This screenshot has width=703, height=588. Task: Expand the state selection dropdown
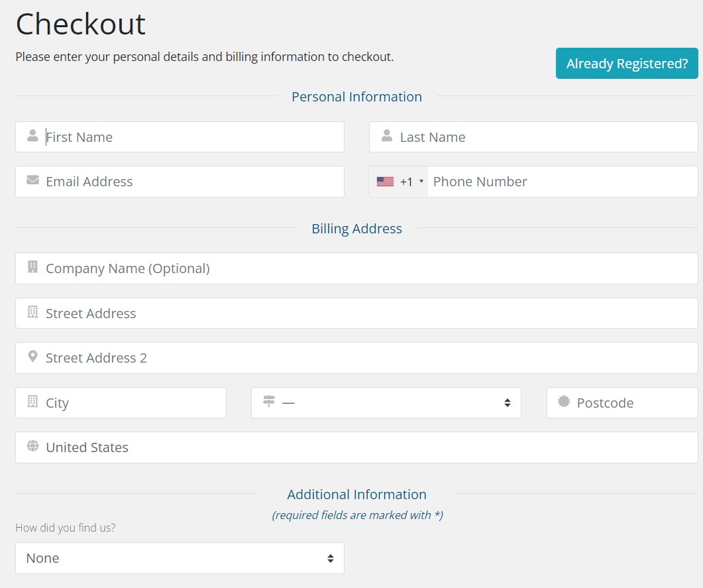(x=386, y=403)
